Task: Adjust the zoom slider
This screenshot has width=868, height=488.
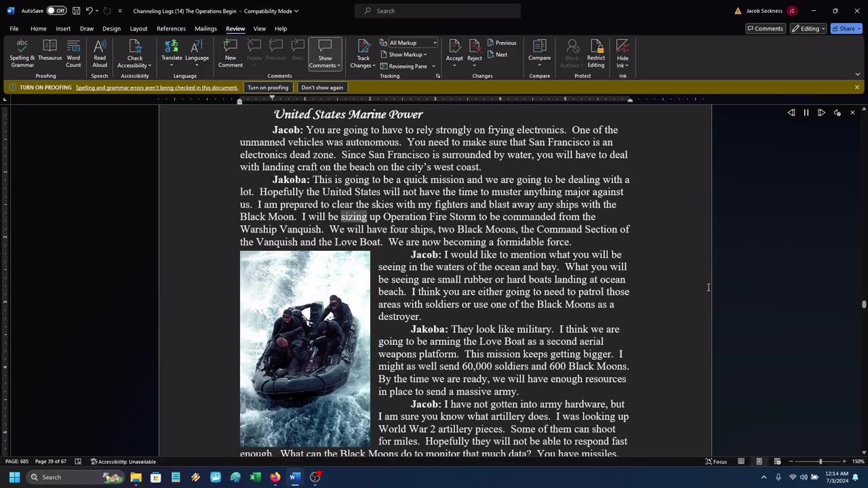Action: 820,462
